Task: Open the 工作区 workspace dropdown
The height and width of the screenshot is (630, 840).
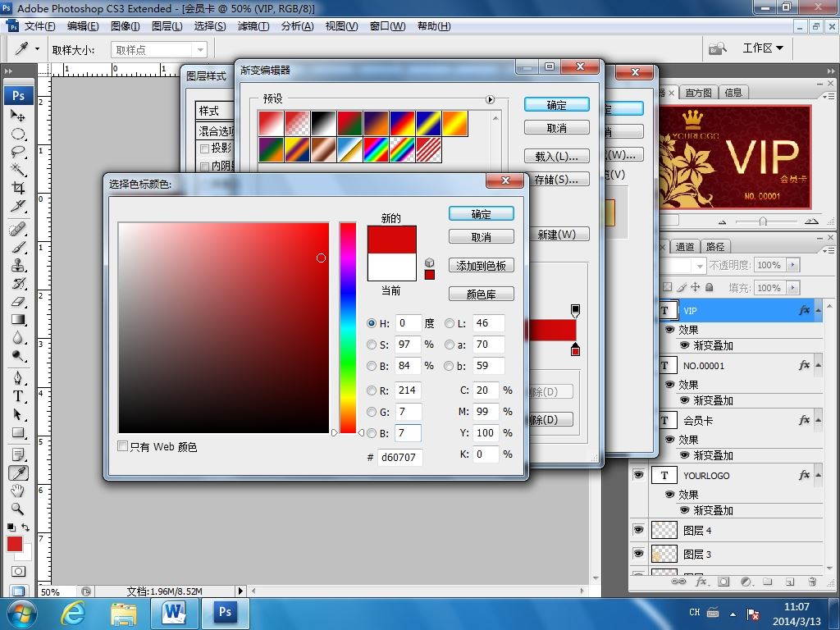Action: click(763, 48)
